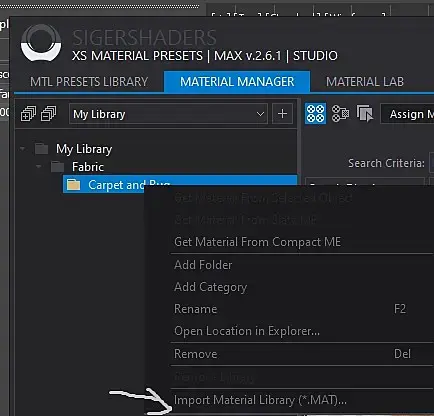This screenshot has height=416, width=434.
Task: Switch to the list details view icon
Action: click(x=340, y=113)
